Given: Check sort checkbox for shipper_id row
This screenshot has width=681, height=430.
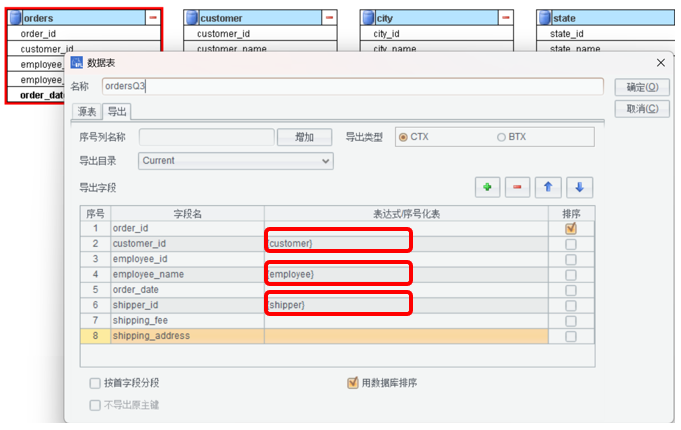Looking at the screenshot, I should (571, 306).
